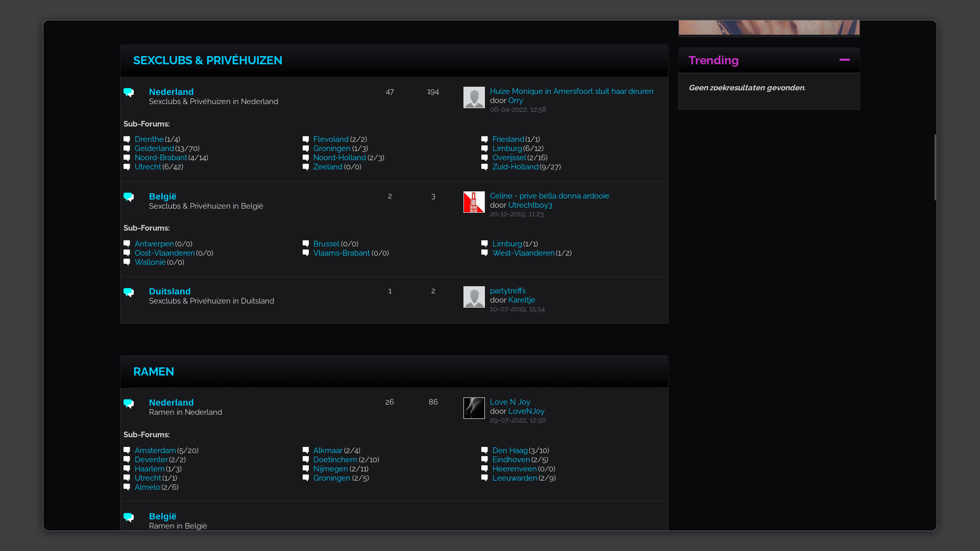Open Utrechtboy3 avatar thumbnail

(474, 202)
